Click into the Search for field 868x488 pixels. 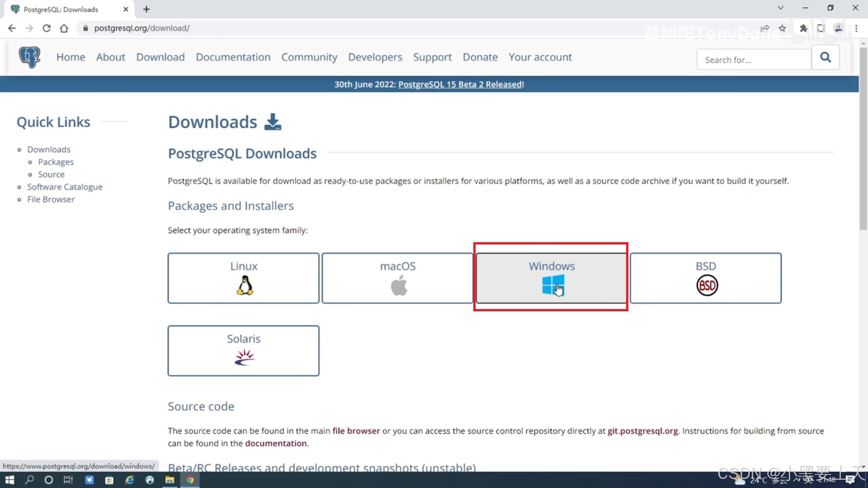point(754,60)
